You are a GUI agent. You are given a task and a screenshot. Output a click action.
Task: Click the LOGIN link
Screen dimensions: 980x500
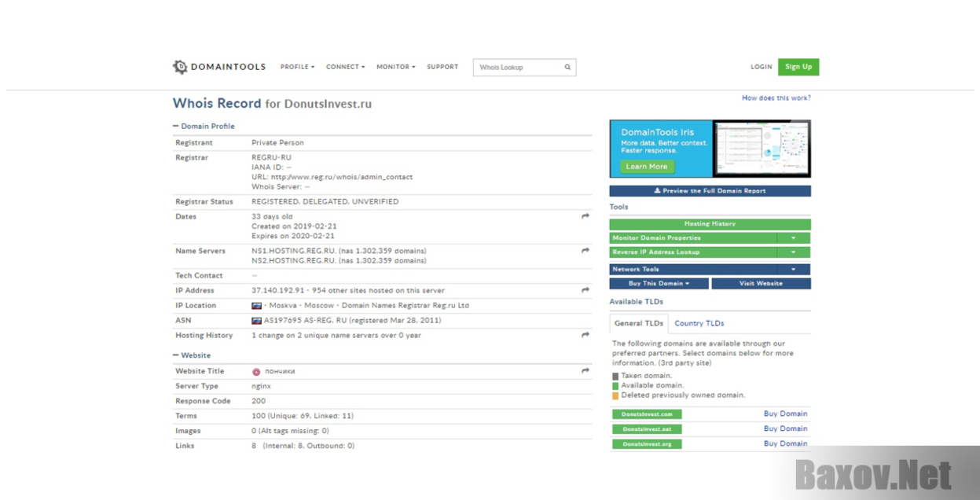(x=762, y=67)
